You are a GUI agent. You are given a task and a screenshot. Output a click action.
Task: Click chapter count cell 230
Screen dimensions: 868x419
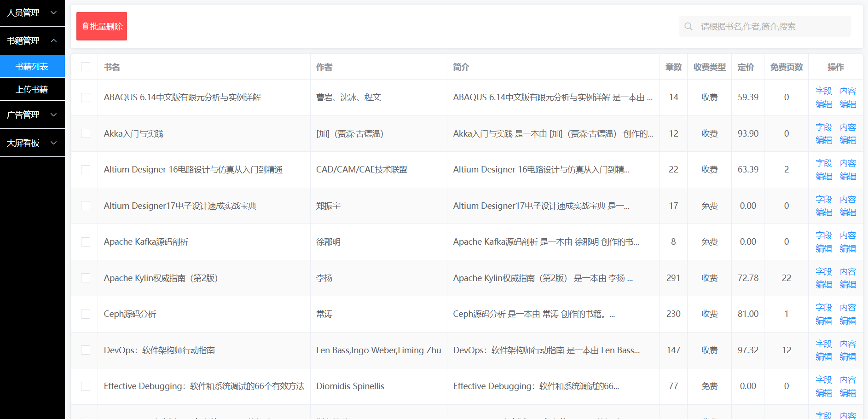[x=673, y=314]
